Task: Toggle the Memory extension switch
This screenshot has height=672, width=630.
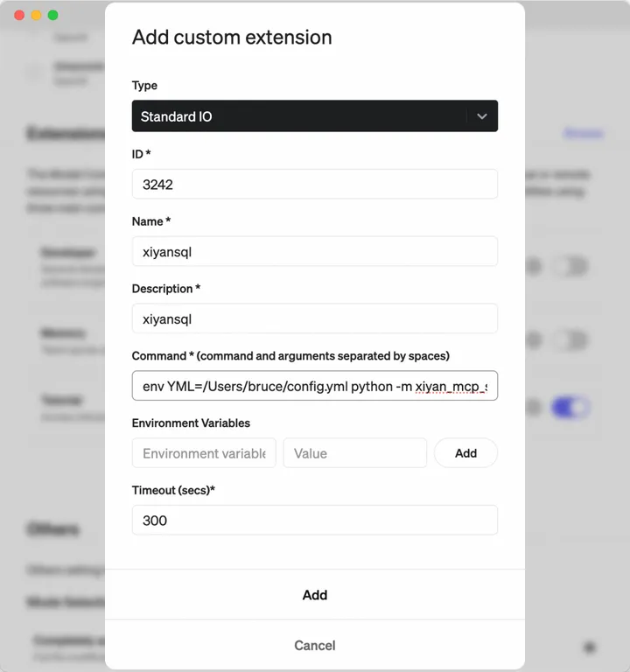Action: click(x=572, y=340)
